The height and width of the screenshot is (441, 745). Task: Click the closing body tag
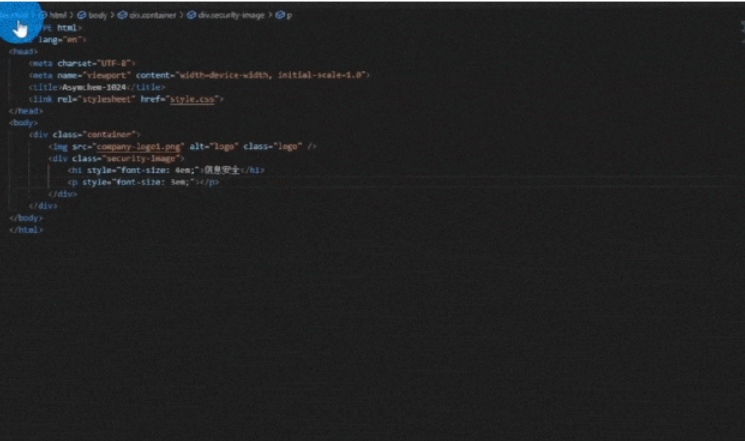[26, 217]
